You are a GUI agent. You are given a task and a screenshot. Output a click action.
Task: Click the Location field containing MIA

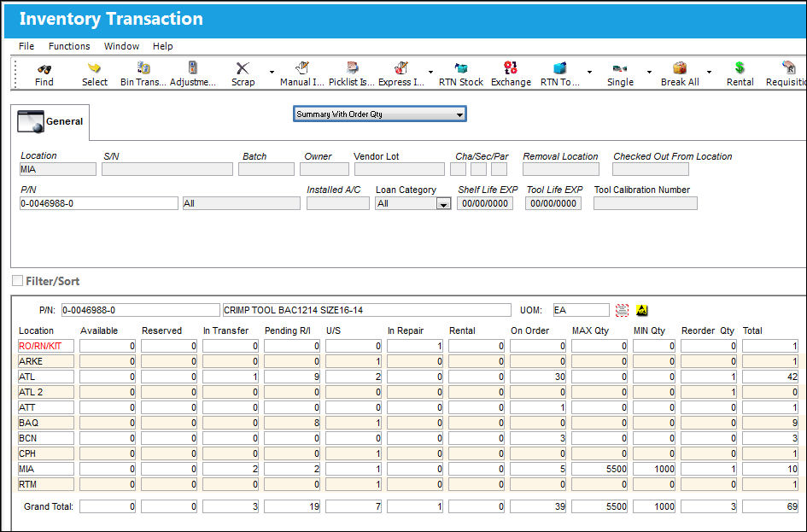(58, 169)
